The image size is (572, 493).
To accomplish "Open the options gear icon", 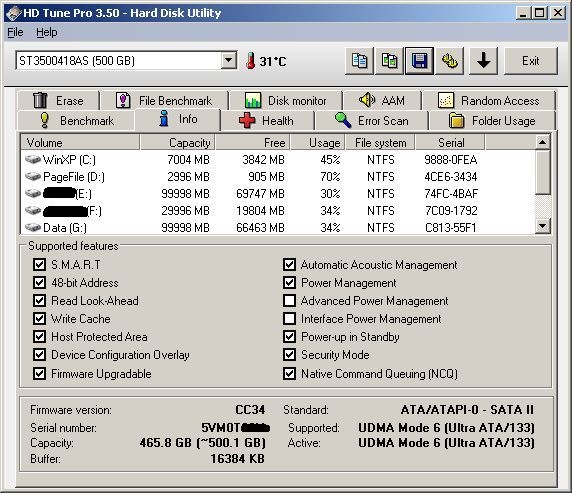I will 449,61.
